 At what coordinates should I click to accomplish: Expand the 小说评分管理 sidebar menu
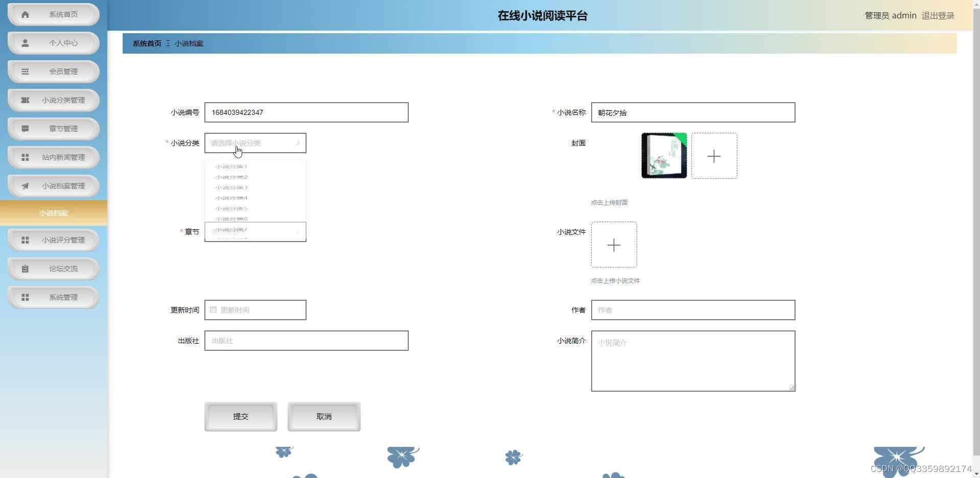54,240
